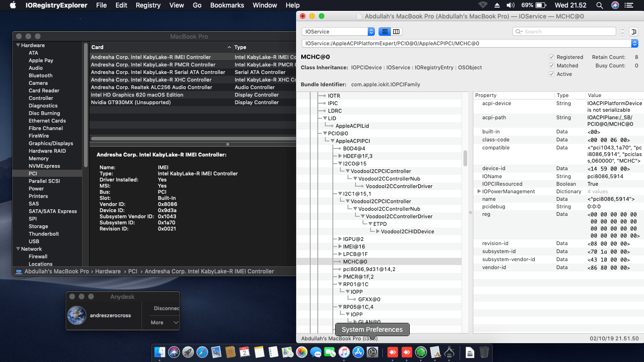The image size is (644, 362).
Task: Switch to column browser view
Action: (396, 32)
